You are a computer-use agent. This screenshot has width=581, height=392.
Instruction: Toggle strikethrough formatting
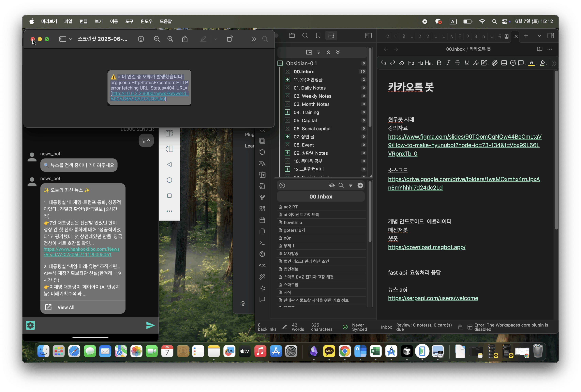(x=457, y=63)
